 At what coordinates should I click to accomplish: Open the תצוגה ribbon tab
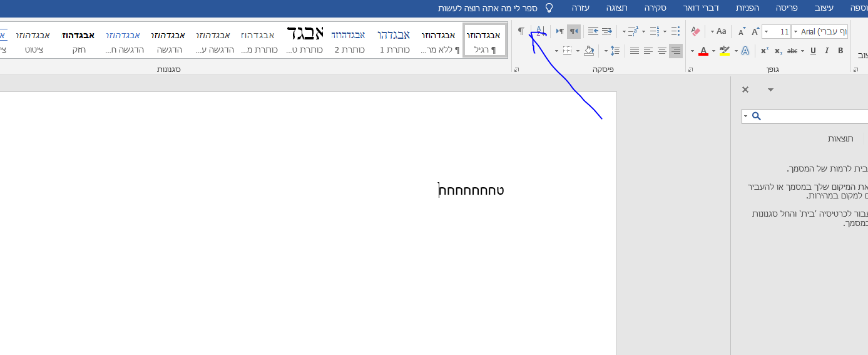click(x=616, y=8)
